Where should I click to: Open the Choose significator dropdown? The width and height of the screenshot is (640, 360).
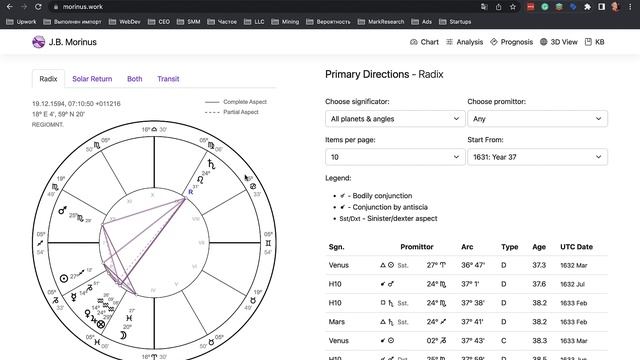(x=395, y=119)
